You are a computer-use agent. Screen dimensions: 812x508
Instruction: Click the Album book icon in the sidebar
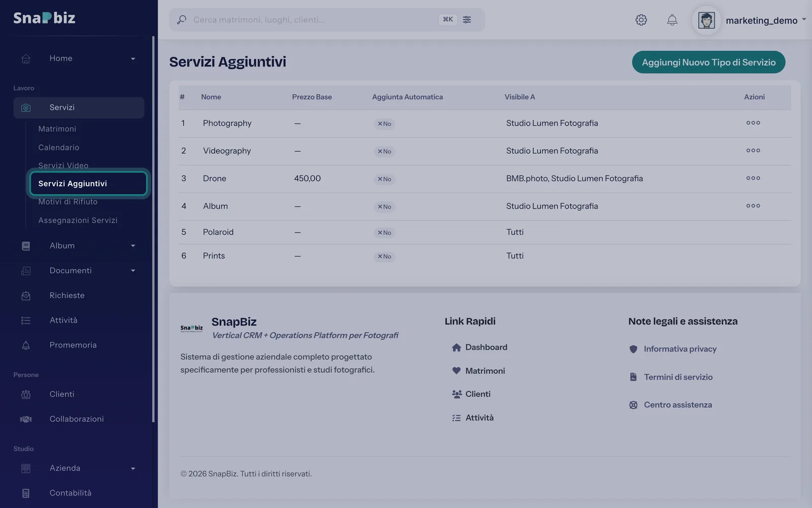coord(26,246)
